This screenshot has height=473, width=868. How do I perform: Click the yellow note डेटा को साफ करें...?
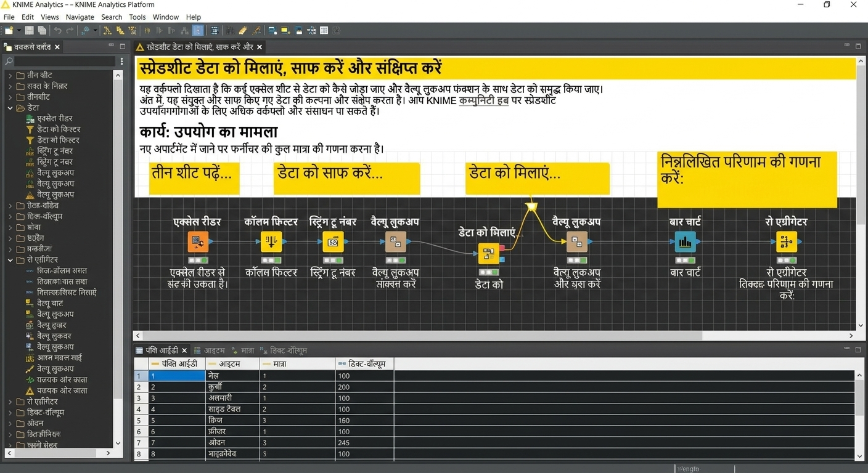click(346, 179)
